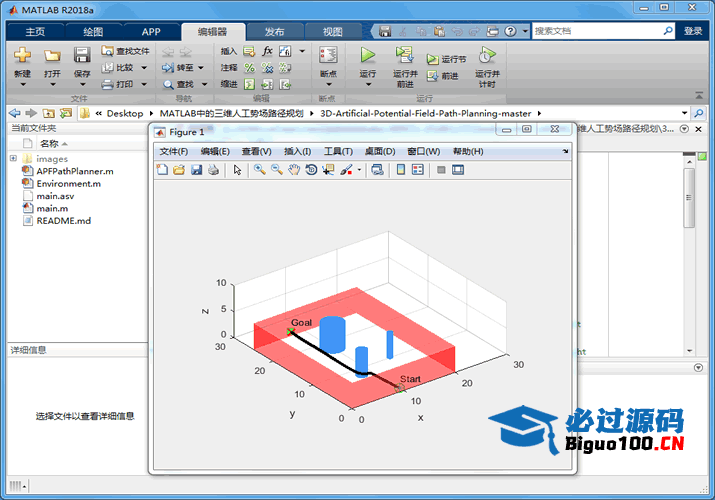Screen dimensions: 715x500
Task: Select main.asv in the file list
Action: click(x=55, y=196)
